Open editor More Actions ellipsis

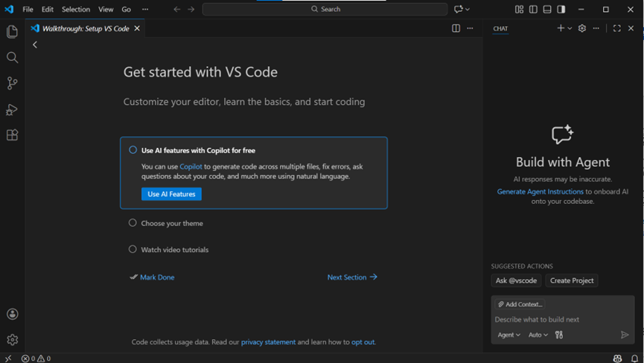coord(470,28)
